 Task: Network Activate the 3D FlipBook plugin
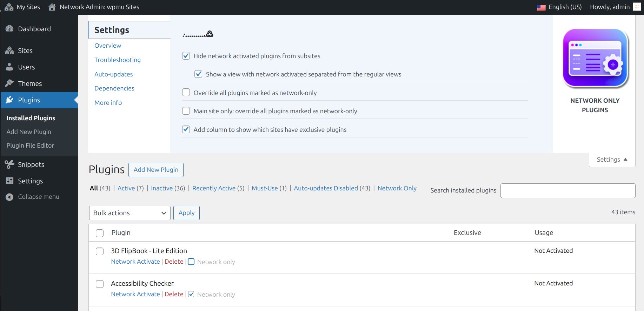[135, 262]
